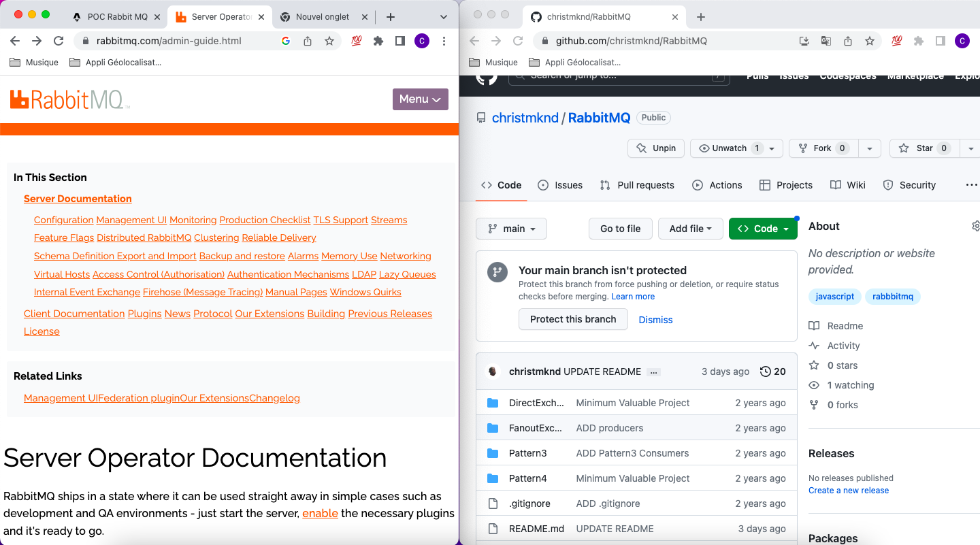980x545 pixels.
Task: Open README.md file
Action: pos(536,529)
